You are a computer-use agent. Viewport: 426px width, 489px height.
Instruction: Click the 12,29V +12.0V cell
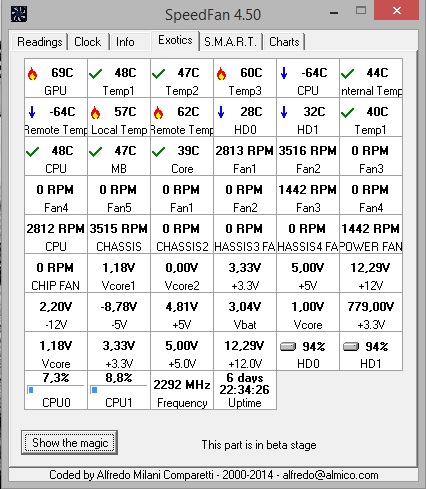[x=245, y=351]
